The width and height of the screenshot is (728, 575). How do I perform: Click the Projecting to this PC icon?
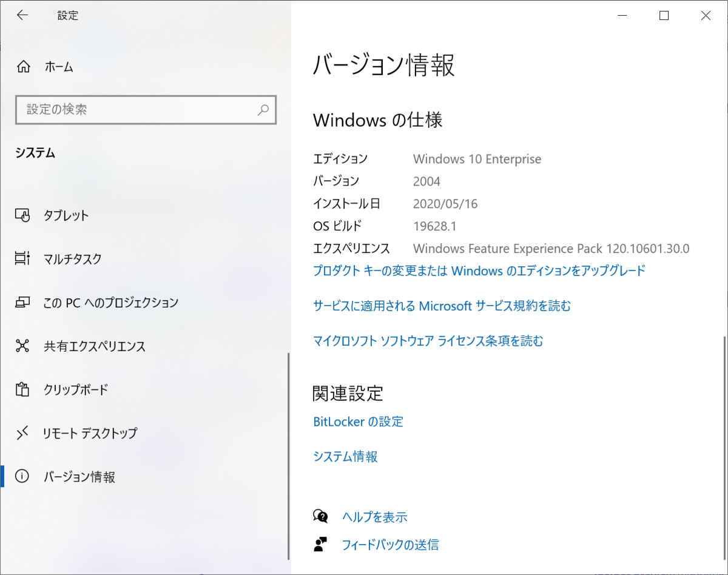[22, 302]
